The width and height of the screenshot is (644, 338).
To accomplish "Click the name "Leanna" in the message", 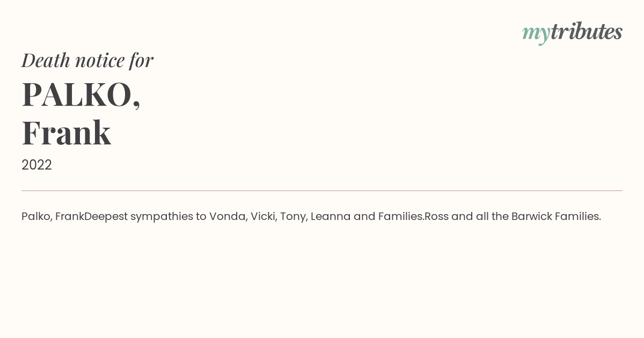I will 330,216.
